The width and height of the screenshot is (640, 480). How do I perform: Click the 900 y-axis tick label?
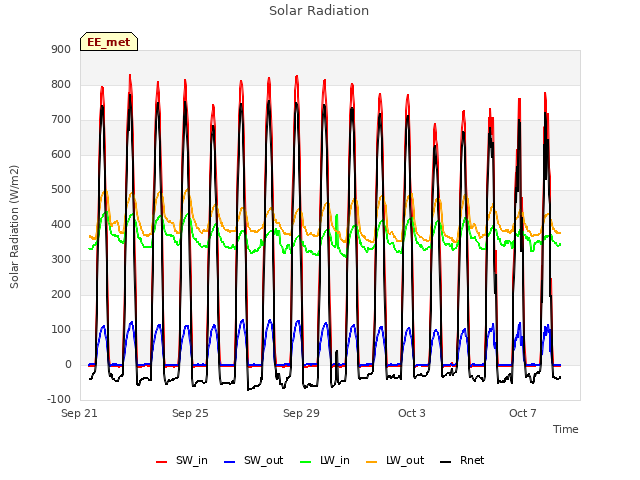tap(61, 49)
